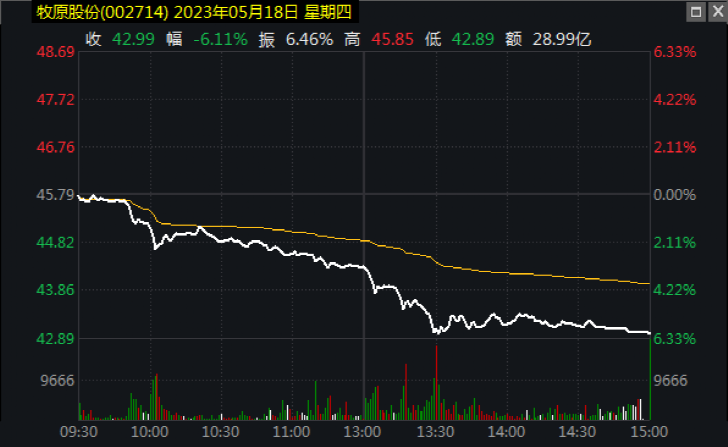Viewport: 728px width, 447px height.
Task: Click the white price line's 13:30 low
Action: tap(435, 330)
